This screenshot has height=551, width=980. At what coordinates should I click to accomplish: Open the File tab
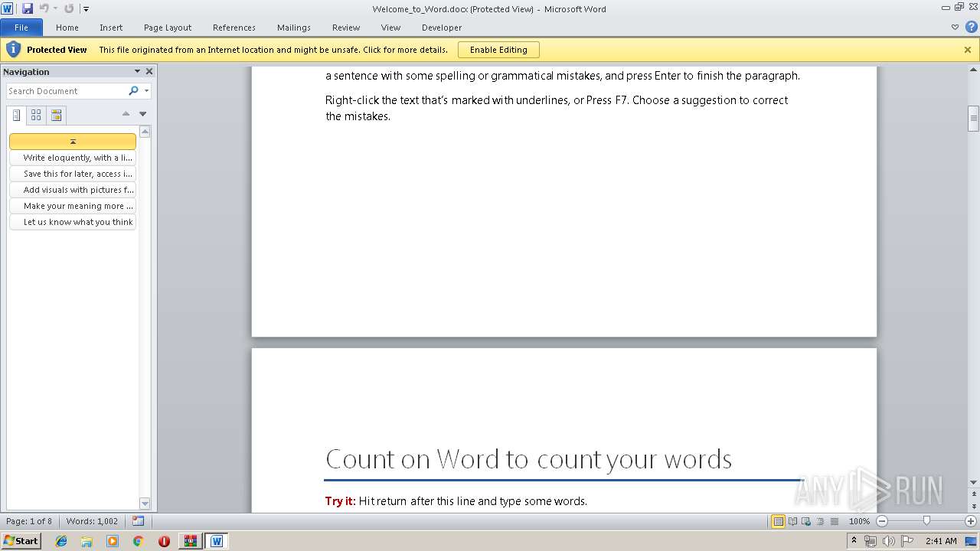click(21, 28)
